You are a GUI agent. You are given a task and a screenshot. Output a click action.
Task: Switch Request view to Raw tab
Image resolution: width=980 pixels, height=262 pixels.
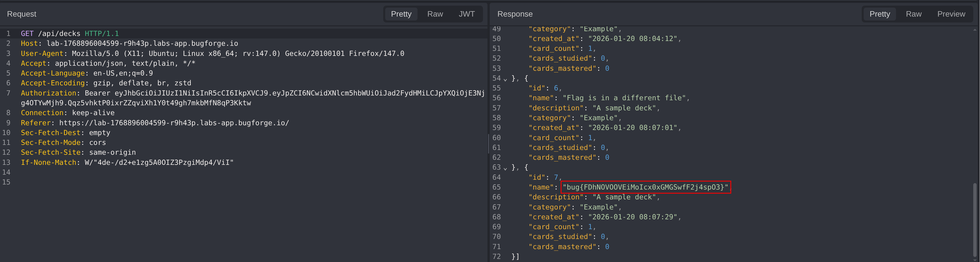435,14
